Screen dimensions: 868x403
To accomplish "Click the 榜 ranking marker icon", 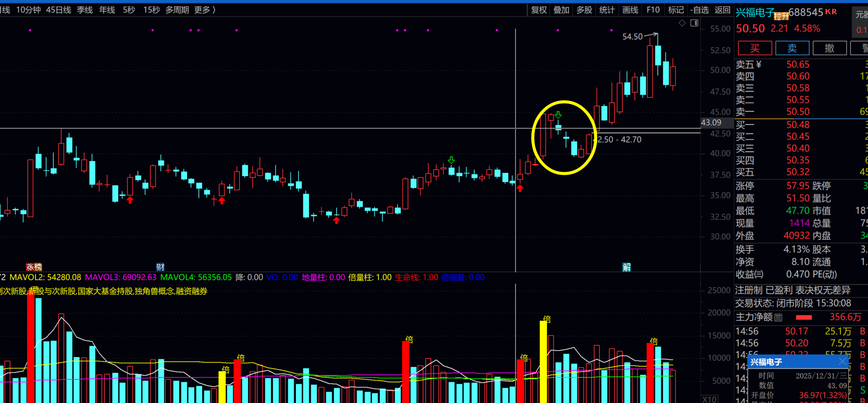I will pyautogui.click(x=38, y=267).
